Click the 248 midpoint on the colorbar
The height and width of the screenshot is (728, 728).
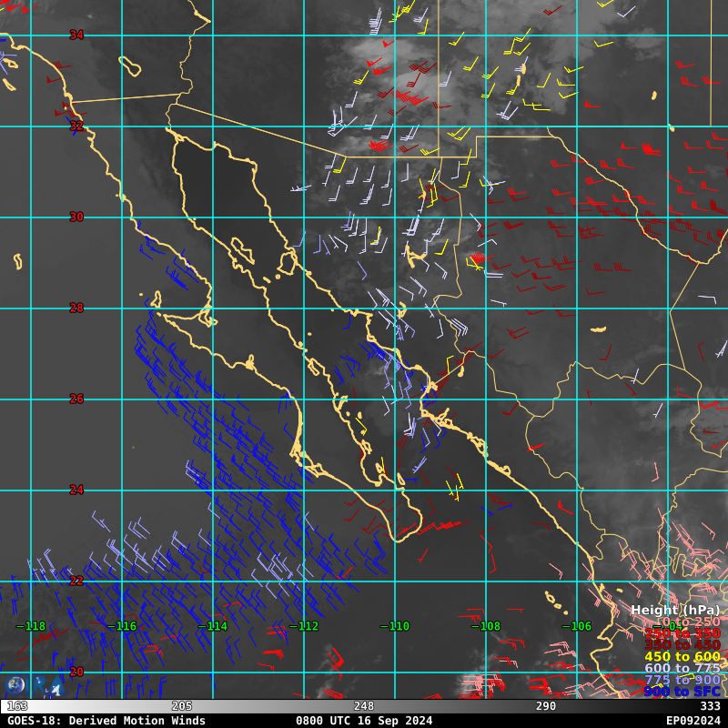coord(364,706)
